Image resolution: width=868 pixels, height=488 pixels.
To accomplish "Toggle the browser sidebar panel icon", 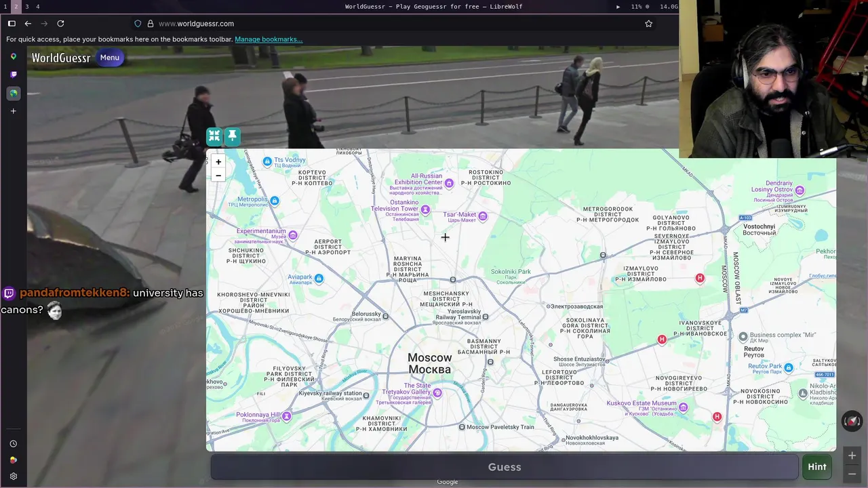I will click(12, 24).
